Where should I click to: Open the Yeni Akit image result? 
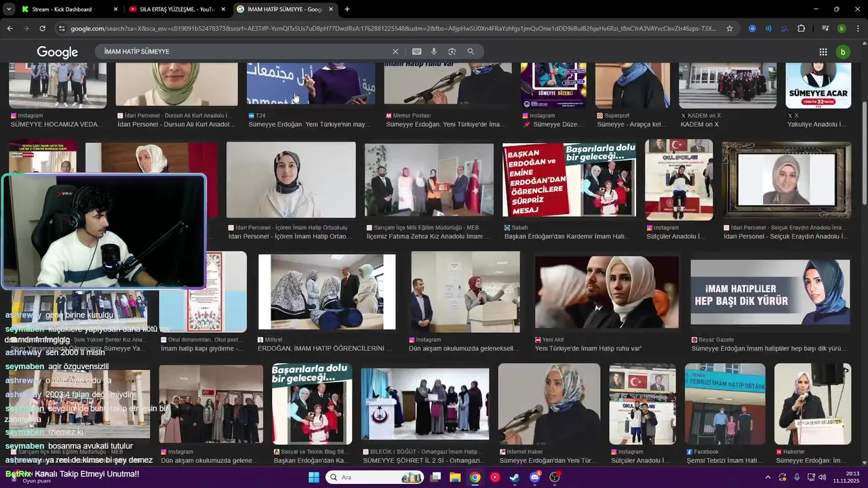point(607,292)
